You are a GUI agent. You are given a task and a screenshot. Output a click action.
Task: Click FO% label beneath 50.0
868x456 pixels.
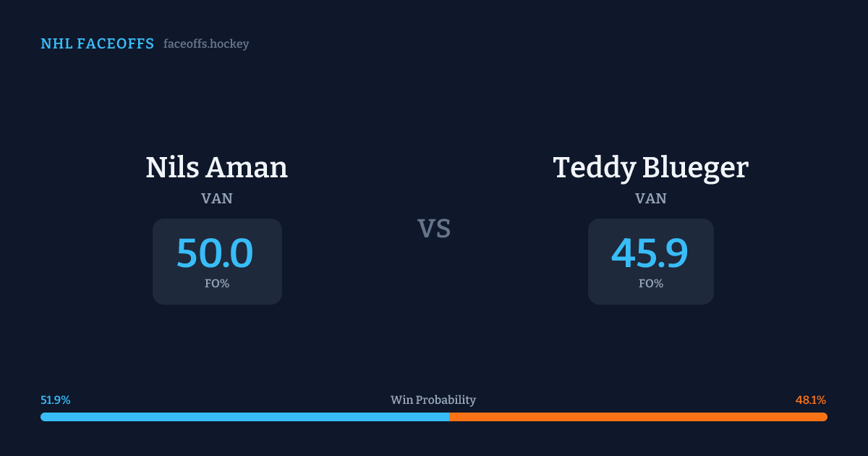point(217,284)
